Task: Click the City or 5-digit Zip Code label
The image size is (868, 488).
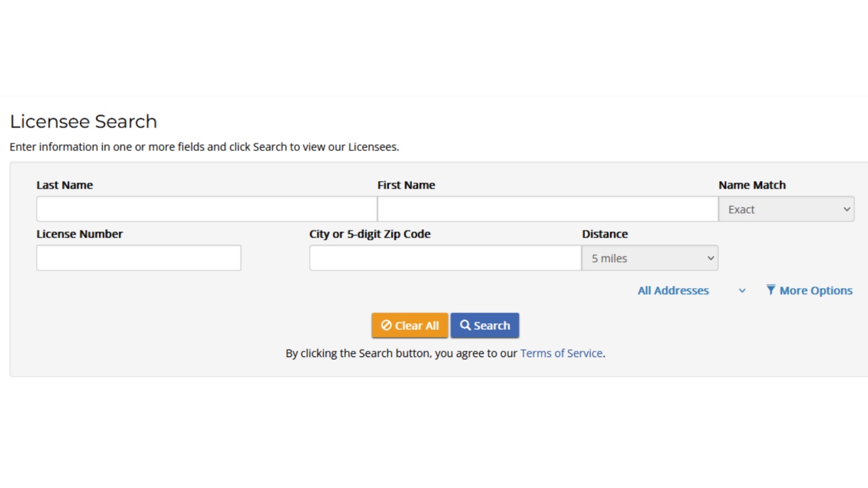Action: [369, 234]
